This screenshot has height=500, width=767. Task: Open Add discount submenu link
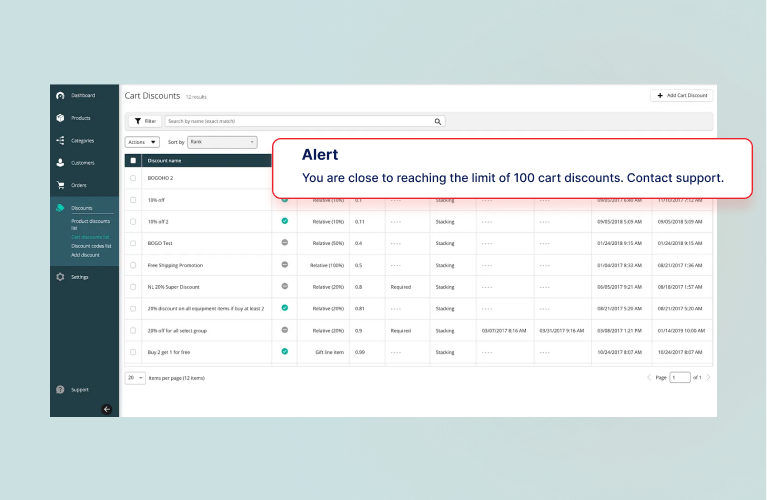(x=85, y=255)
